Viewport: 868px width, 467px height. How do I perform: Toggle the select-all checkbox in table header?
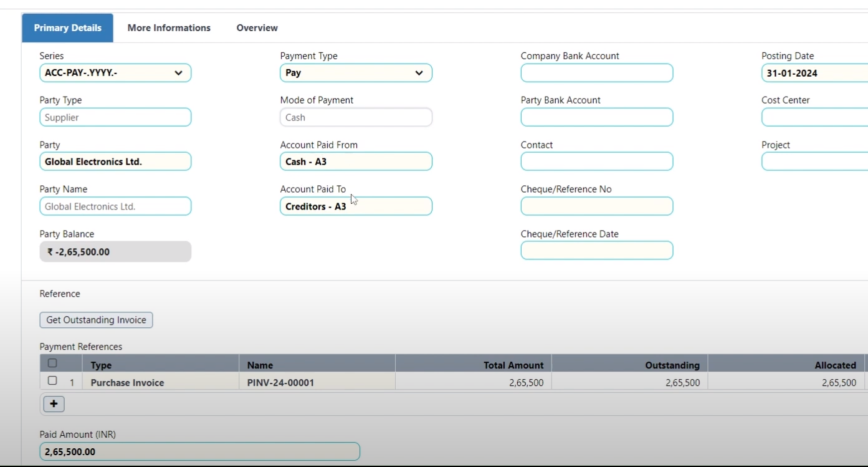click(x=52, y=363)
